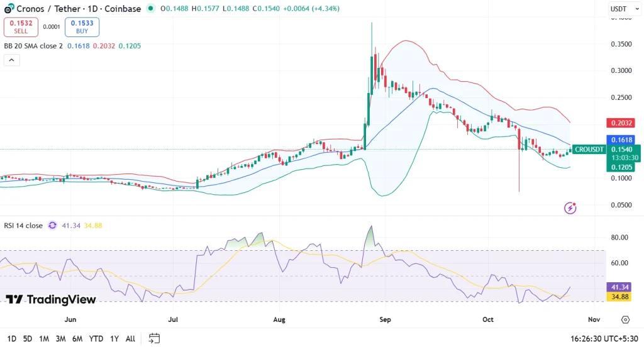Open the go-to-date calendar icon
Viewport: 644px width, 347px height.
click(154, 338)
